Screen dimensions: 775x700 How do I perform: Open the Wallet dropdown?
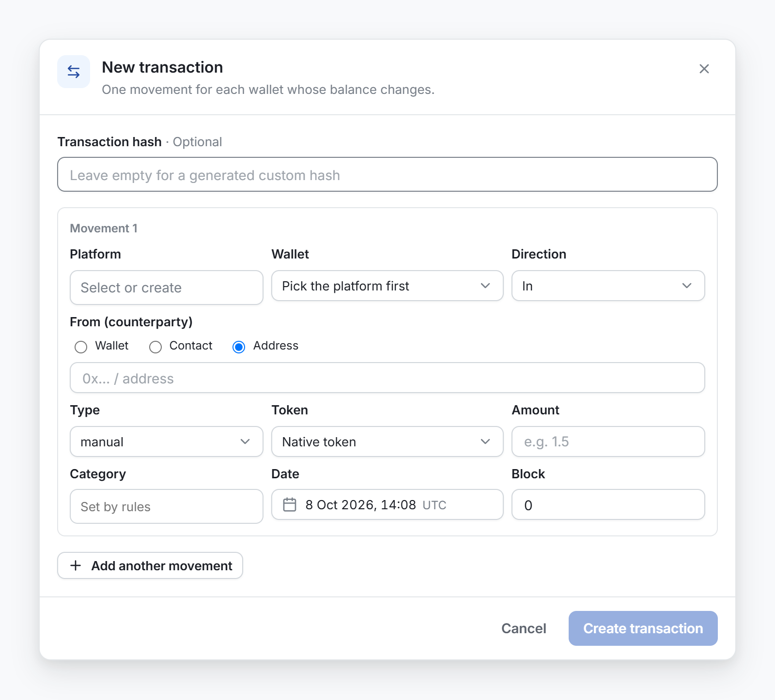pyautogui.click(x=387, y=286)
